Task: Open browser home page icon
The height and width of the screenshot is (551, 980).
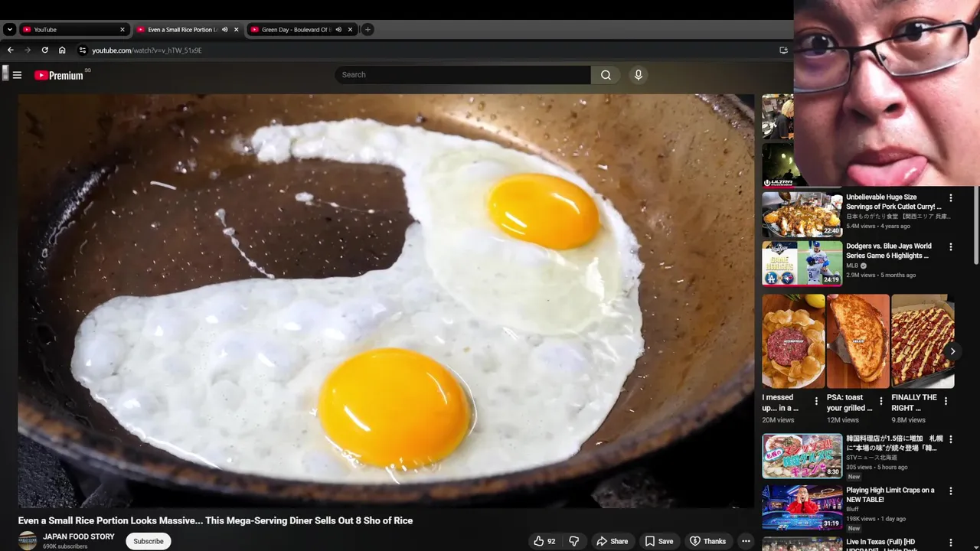Action: tap(62, 51)
